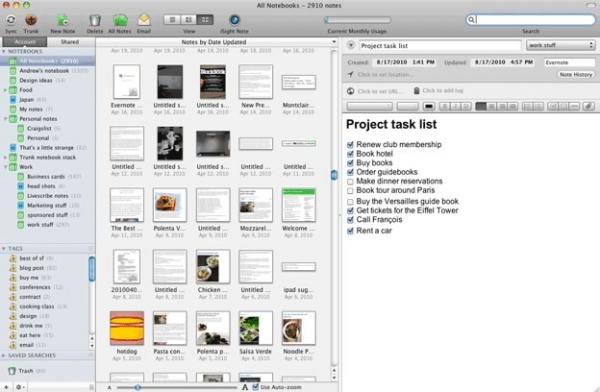Toggle the Order guidebooks checkbox
Image resolution: width=600 pixels, height=392 pixels.
tap(350, 172)
